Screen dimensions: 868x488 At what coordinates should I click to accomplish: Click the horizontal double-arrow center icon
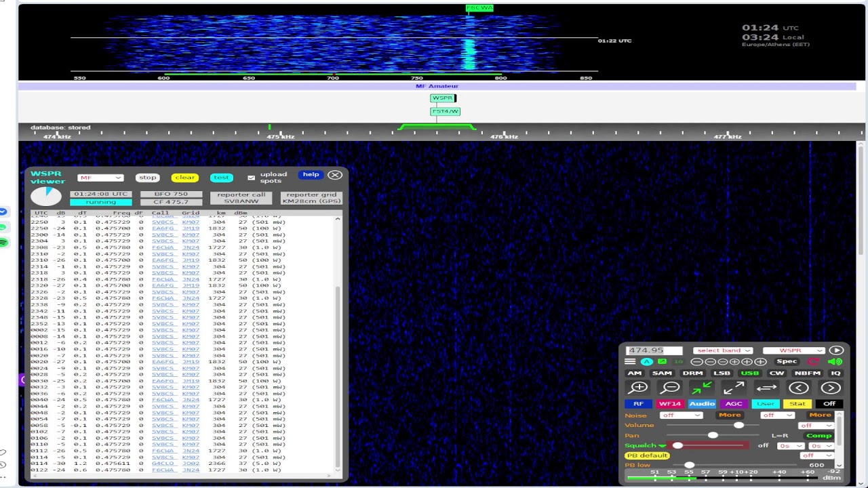(x=766, y=388)
